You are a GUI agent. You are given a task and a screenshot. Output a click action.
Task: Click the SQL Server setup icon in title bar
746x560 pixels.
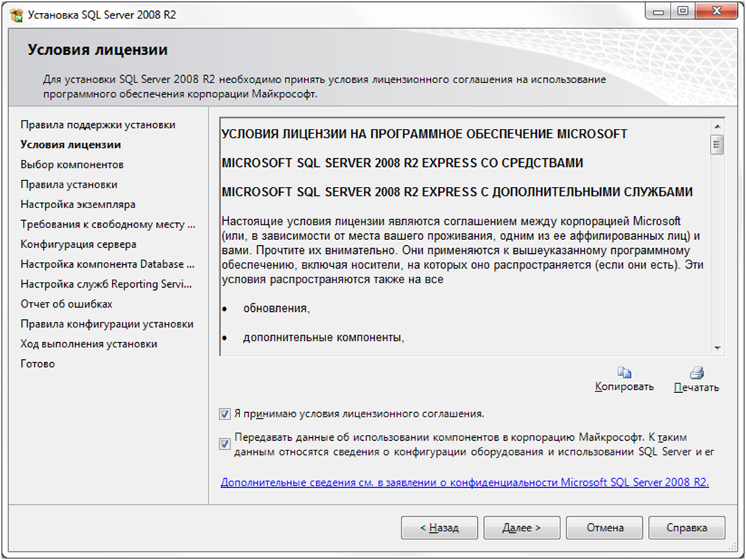pos(17,15)
